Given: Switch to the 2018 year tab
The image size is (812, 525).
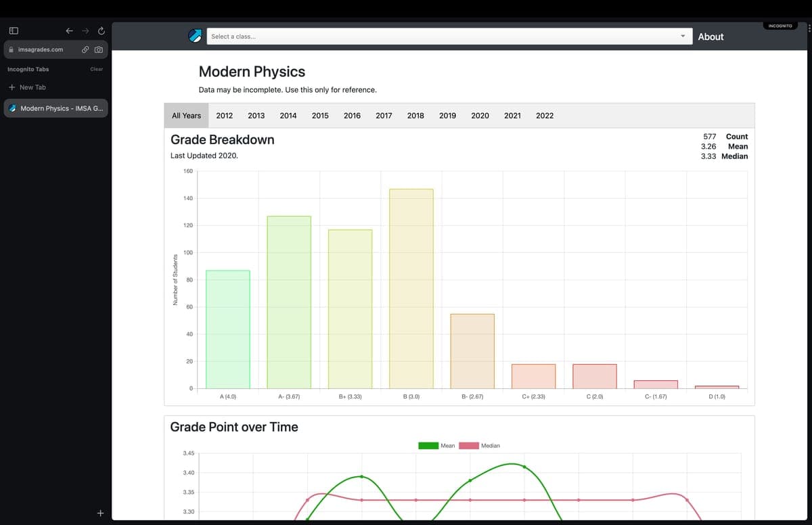Looking at the screenshot, I should pos(415,116).
